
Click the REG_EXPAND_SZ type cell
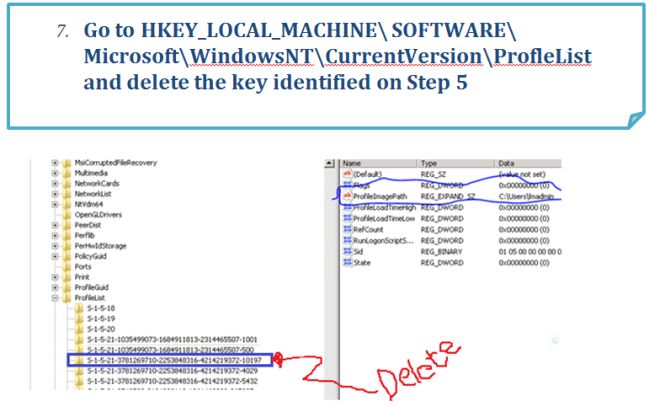pos(448,196)
